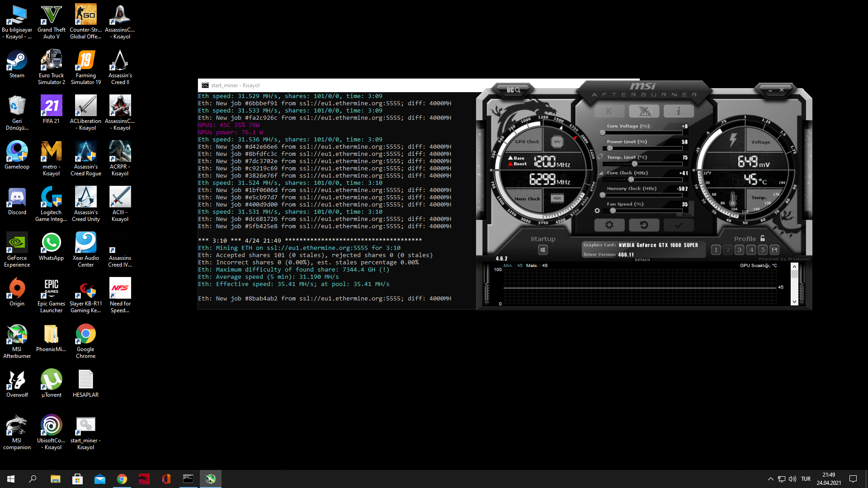
Task: Toggle the Profile lock icon
Action: tap(763, 238)
